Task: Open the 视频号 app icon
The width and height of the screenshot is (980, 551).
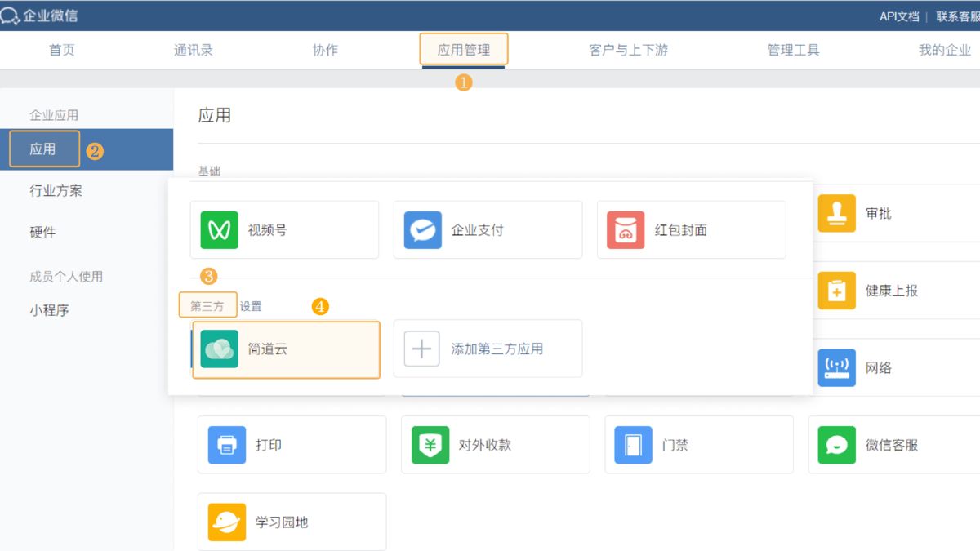Action: click(x=219, y=230)
